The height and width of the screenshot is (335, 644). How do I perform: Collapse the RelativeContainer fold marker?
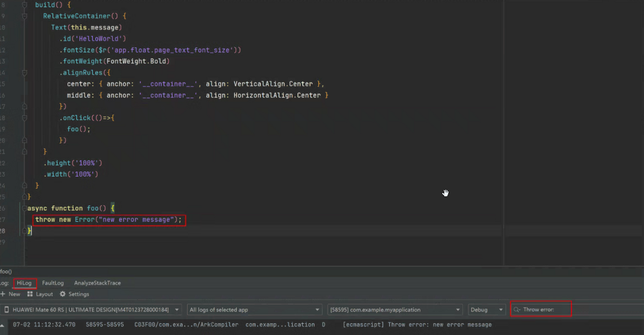[25, 16]
